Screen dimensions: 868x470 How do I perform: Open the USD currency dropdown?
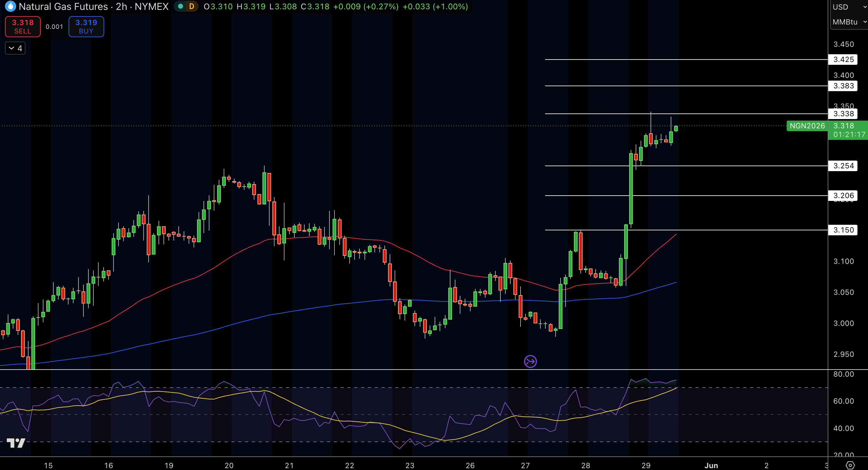coord(849,7)
